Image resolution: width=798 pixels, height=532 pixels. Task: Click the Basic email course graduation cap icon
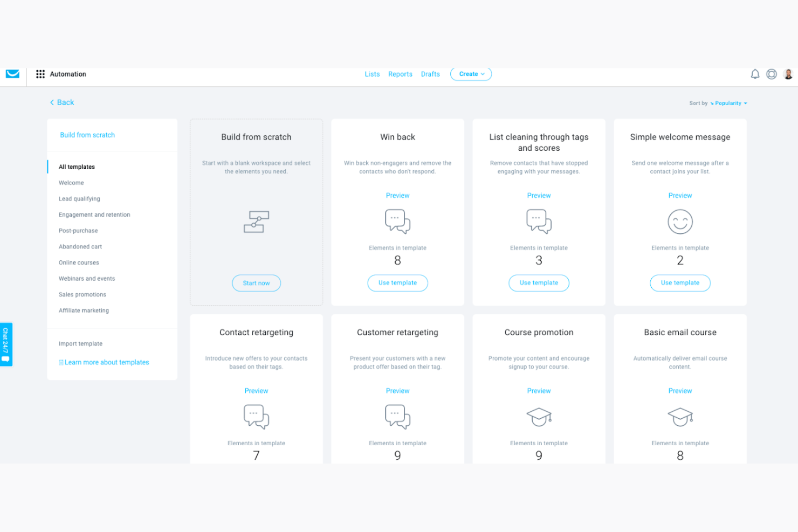coord(680,417)
